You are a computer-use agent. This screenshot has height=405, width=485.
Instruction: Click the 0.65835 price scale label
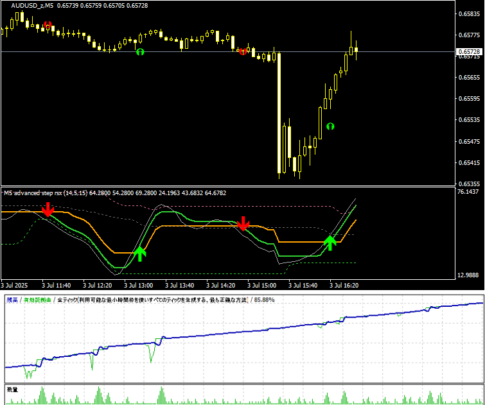[469, 14]
